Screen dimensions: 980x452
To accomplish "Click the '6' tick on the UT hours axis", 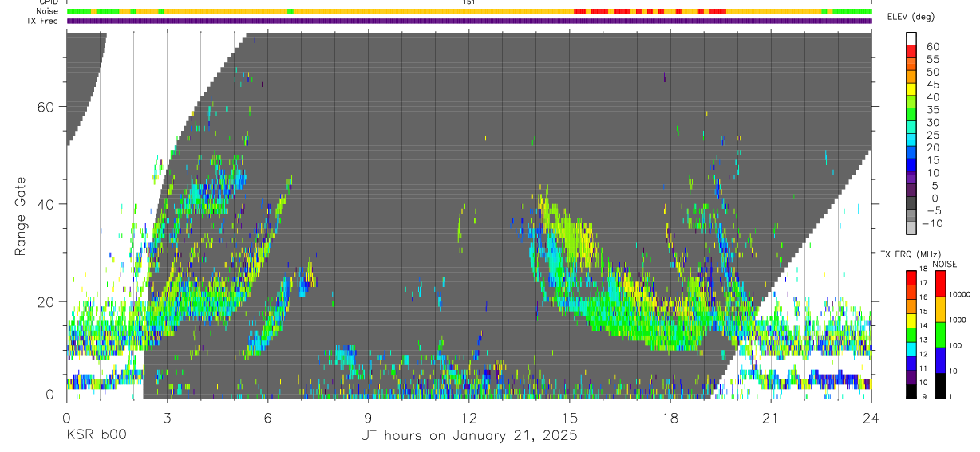I will 268,417.
